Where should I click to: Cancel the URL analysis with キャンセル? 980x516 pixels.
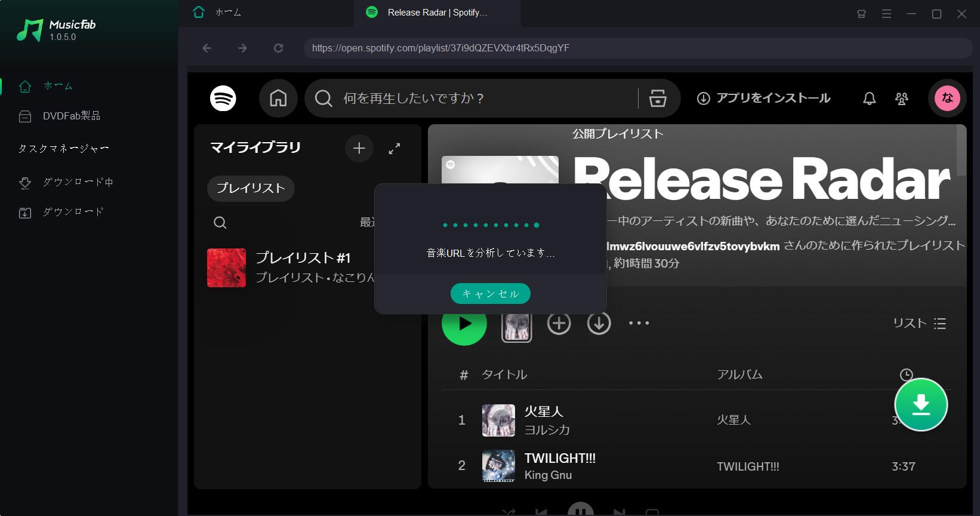tap(491, 293)
